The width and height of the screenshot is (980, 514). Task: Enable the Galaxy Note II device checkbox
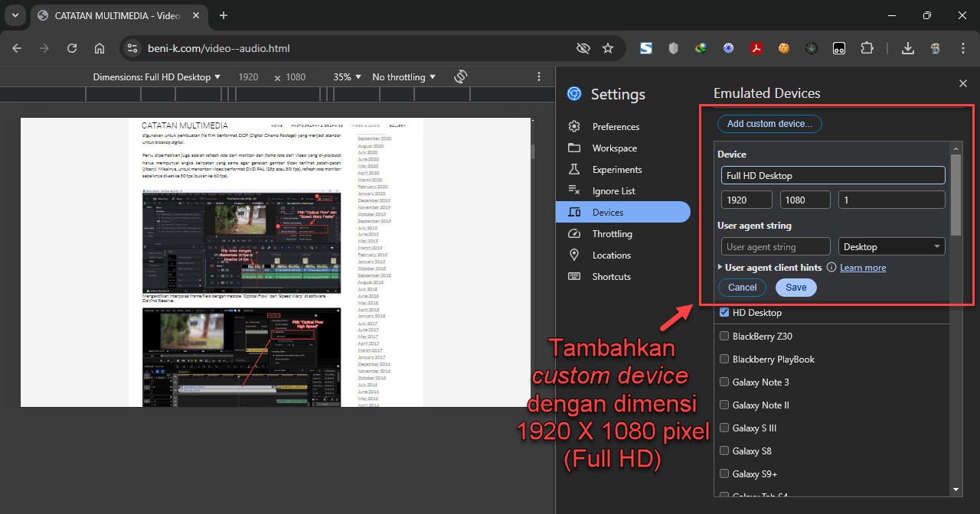click(x=724, y=405)
